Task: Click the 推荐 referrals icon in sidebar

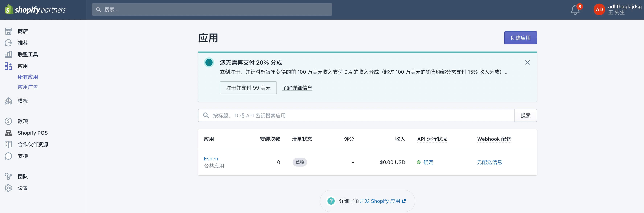Action: [8, 43]
